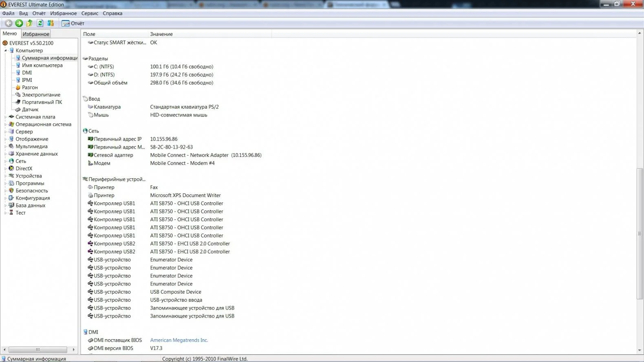Click the people icon in the toolbar
This screenshot has width=644, height=362.
[x=51, y=23]
